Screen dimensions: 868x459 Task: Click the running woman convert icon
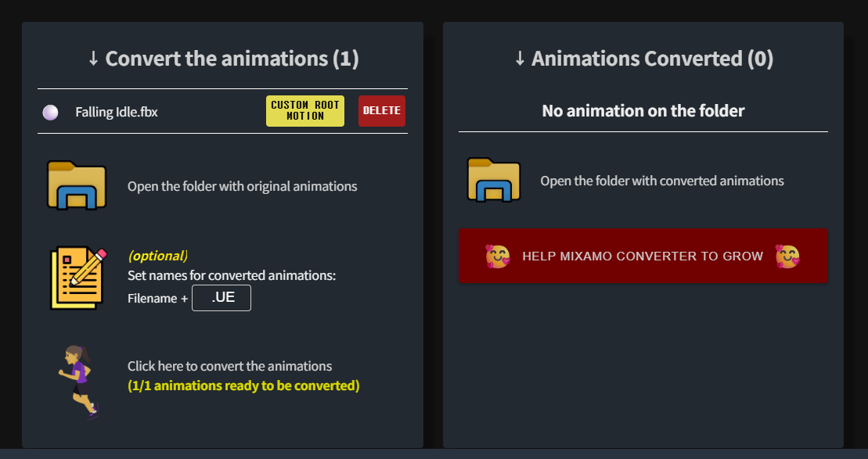(78, 382)
